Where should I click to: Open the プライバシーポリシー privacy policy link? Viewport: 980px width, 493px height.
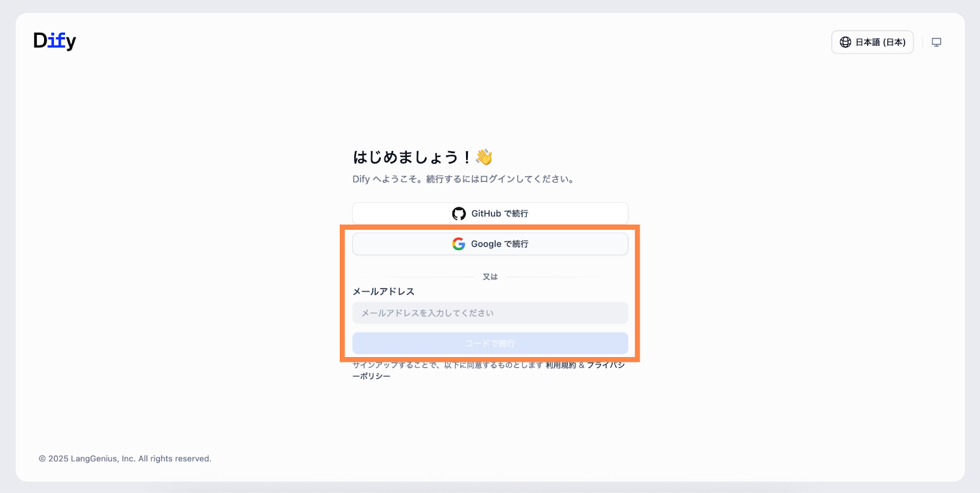pyautogui.click(x=605, y=365)
